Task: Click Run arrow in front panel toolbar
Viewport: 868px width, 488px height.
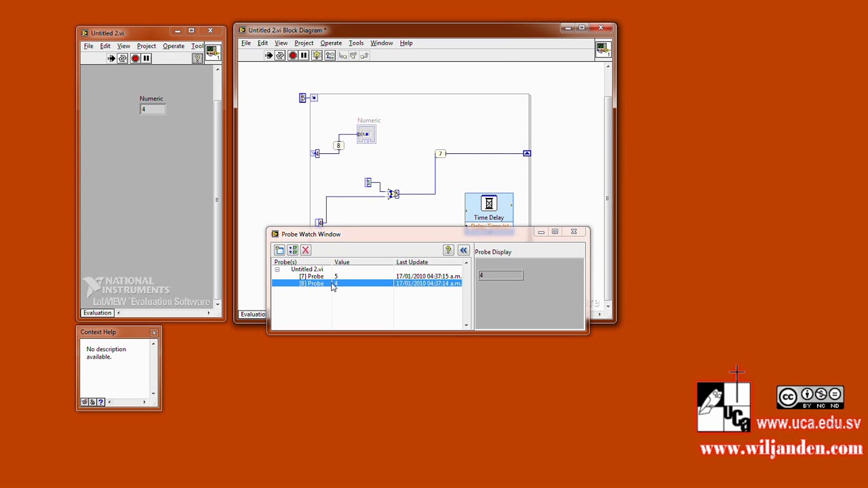Action: [x=111, y=58]
